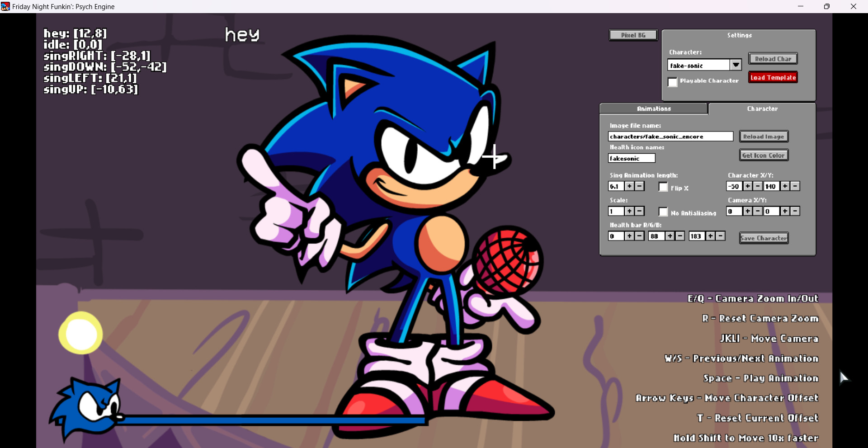
Task: Open the fake-sonic character dropdown
Action: [x=736, y=65]
